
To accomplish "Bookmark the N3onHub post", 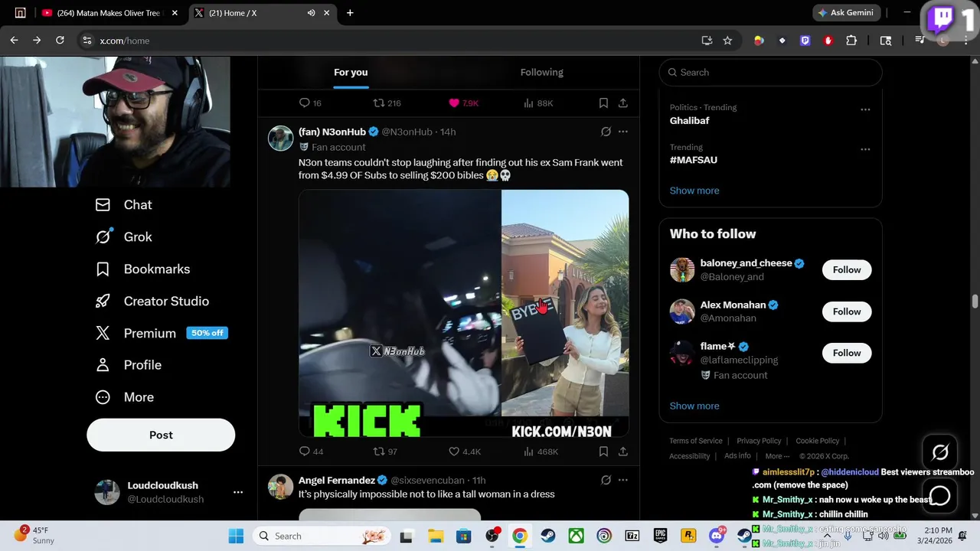I will pos(603,452).
